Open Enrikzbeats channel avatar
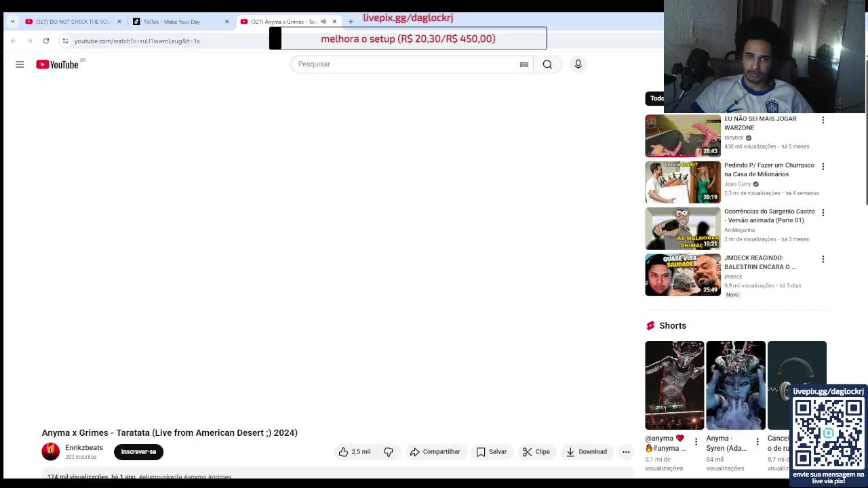The height and width of the screenshot is (488, 868). tap(51, 452)
